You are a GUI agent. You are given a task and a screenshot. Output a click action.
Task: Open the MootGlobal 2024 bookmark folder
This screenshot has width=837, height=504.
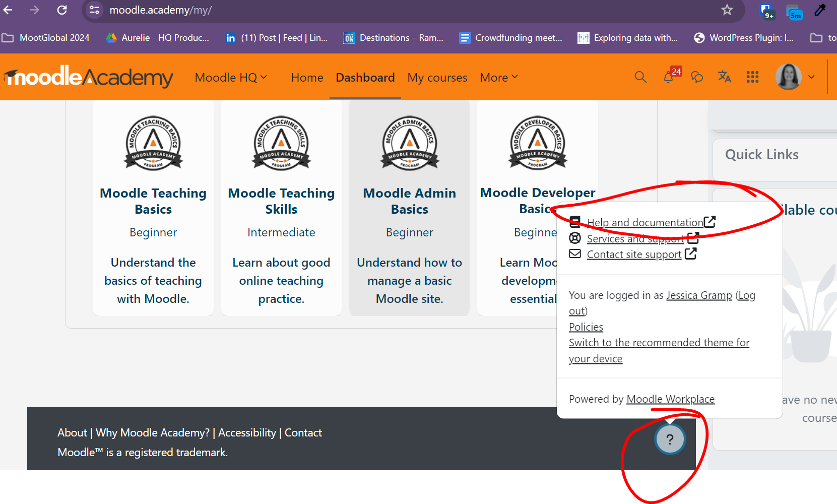[46, 38]
